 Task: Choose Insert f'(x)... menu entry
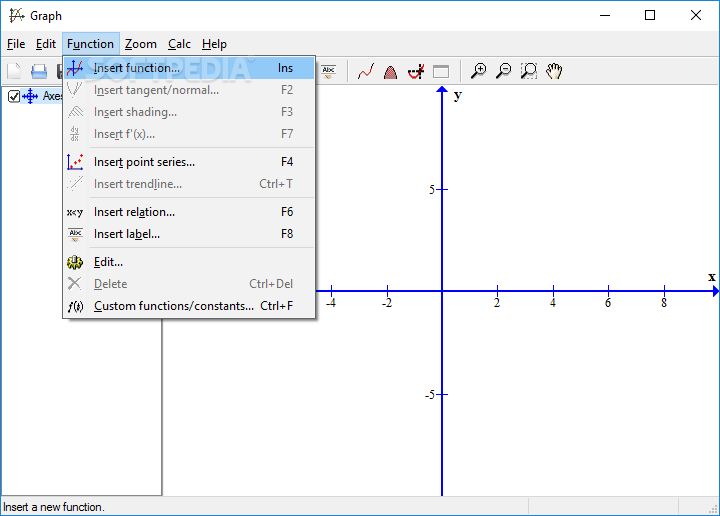[x=189, y=134]
